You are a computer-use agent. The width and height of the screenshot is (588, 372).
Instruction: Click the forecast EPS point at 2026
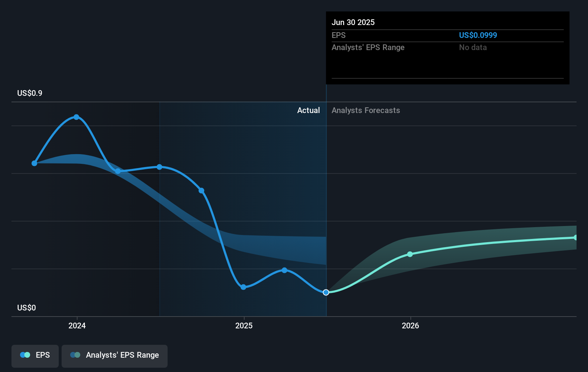[x=410, y=254]
